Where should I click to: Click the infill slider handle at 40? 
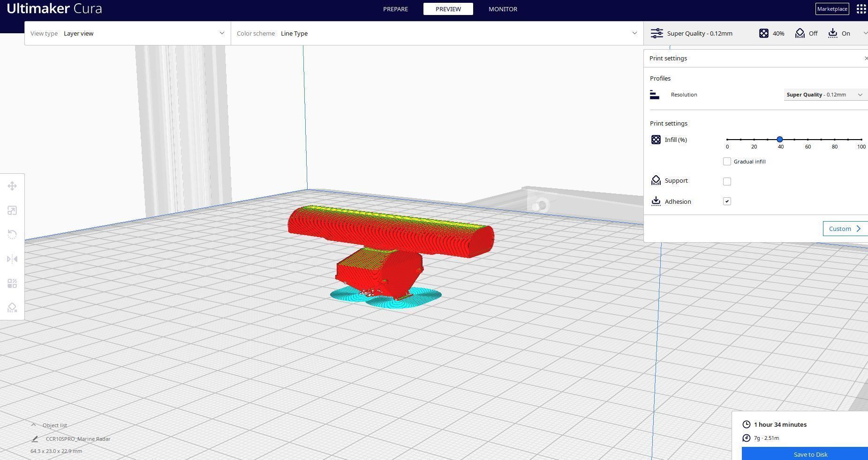click(x=779, y=140)
